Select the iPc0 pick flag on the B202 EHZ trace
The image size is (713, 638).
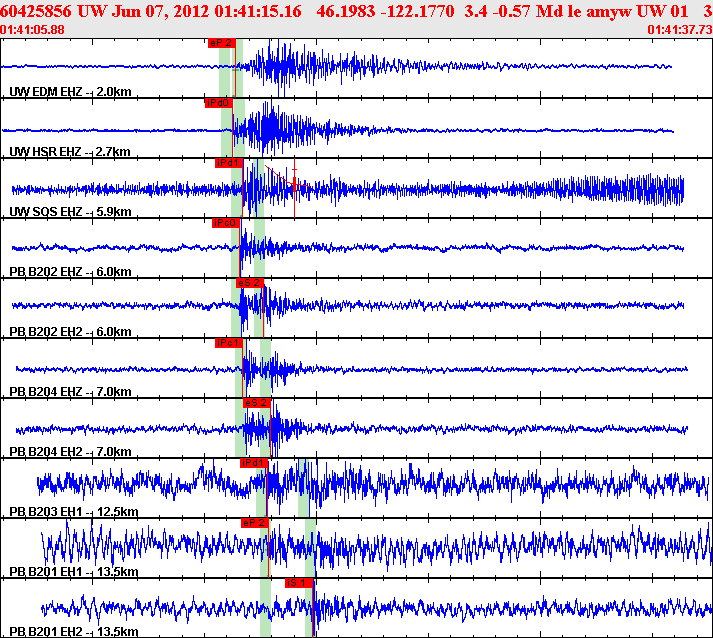226,223
